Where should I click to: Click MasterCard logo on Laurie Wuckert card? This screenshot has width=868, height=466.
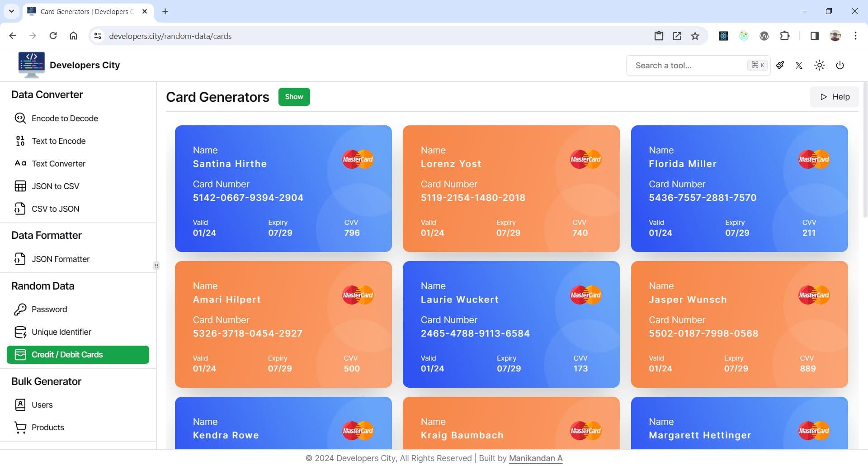(585, 295)
